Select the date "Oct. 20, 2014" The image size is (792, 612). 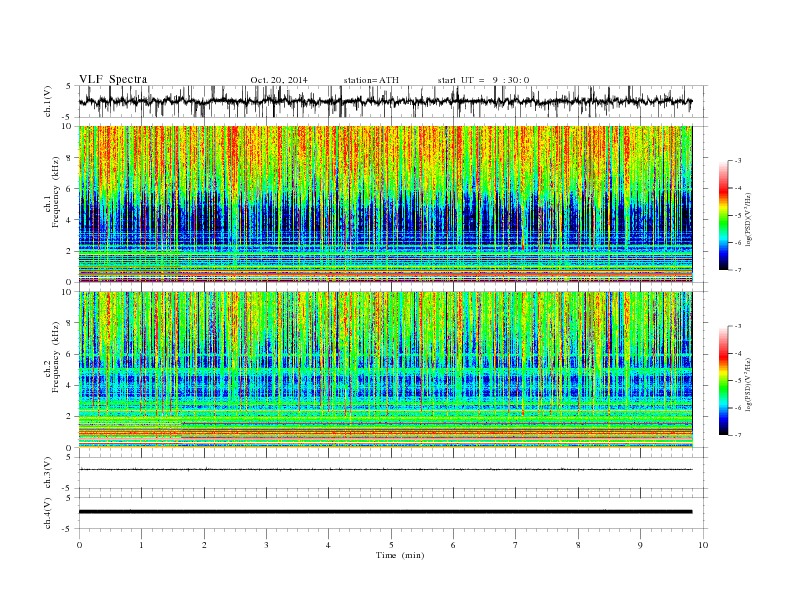[279, 80]
